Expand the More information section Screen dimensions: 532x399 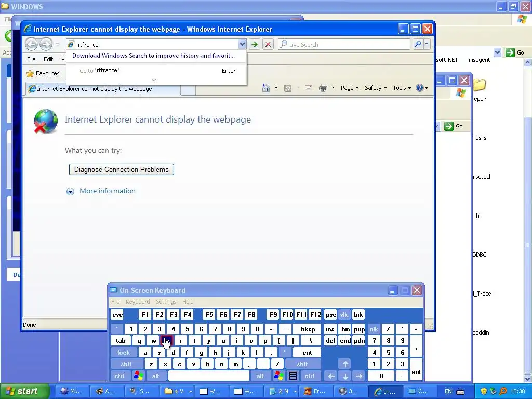(70, 191)
